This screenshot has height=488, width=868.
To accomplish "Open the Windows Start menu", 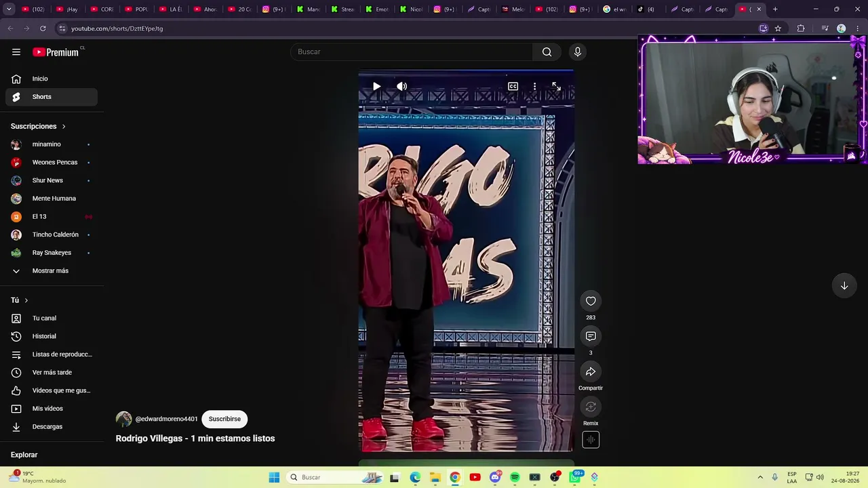I will pos(274,477).
